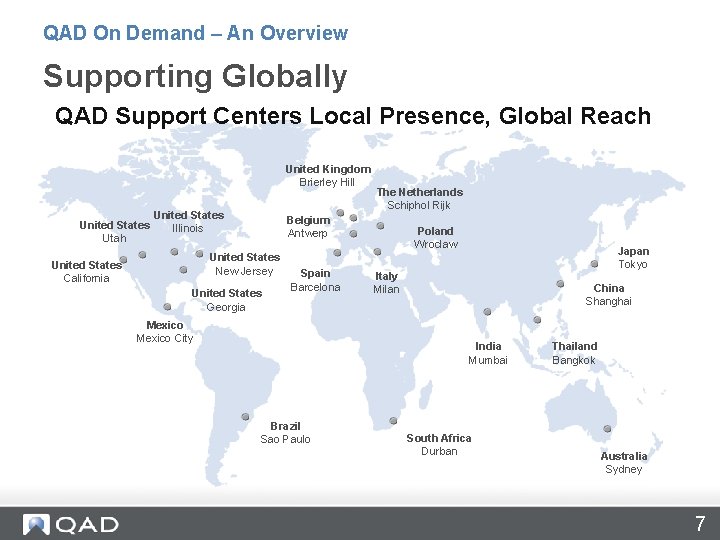Click the 'Thailand' country label
Viewport: 720px width, 540px height.
pos(574,347)
